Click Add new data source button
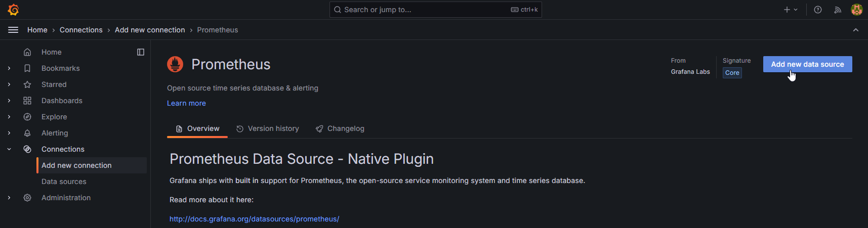Viewport: 868px width, 228px height. point(807,64)
